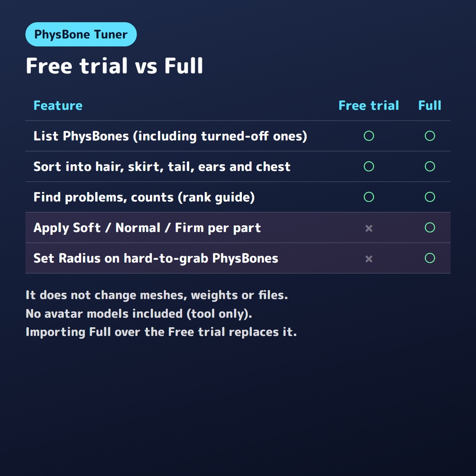Screen dimensions: 476x476
Task: Click Free trial circle for List PhysBones
Action: [x=369, y=136]
